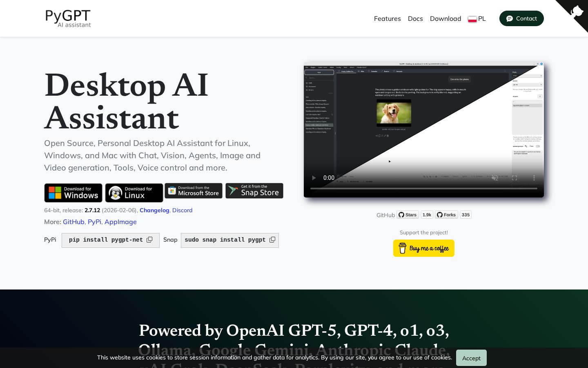Play the demo video
This screenshot has width=588, height=368.
314,178
